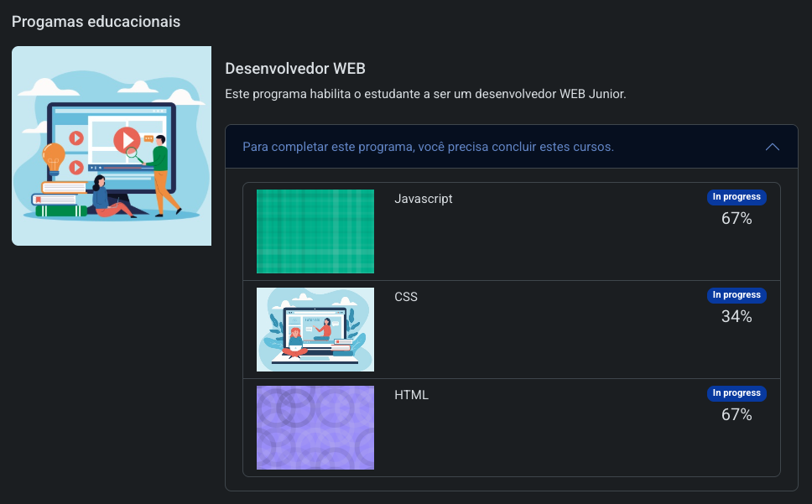Click the 34% progress value for CSS
812x504 pixels.
pyautogui.click(x=736, y=316)
